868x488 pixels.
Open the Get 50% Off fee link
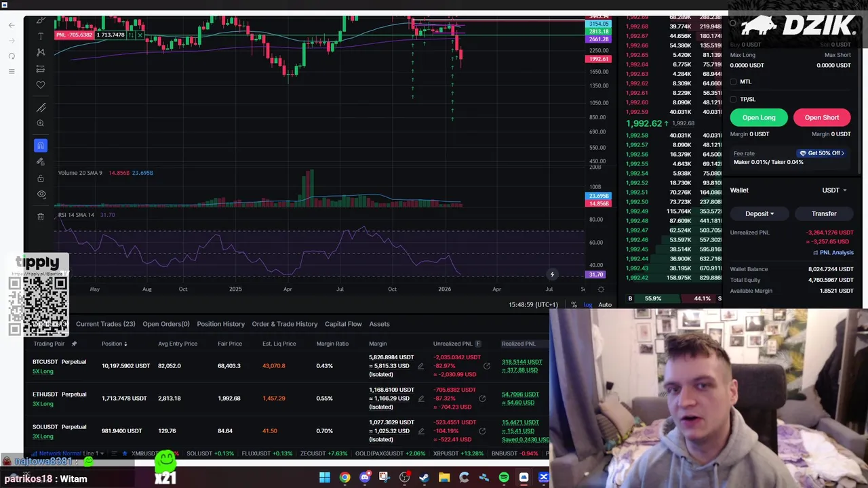[x=822, y=153]
